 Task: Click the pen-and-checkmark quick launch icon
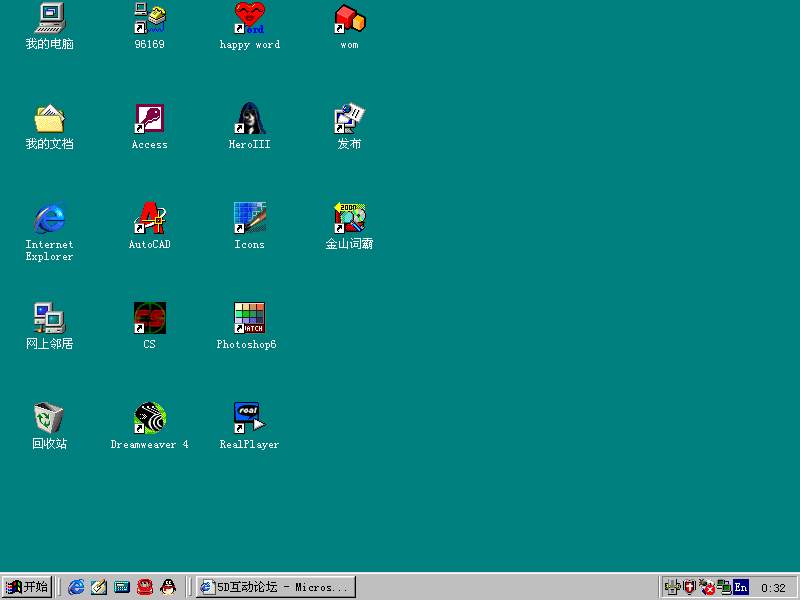click(x=99, y=587)
